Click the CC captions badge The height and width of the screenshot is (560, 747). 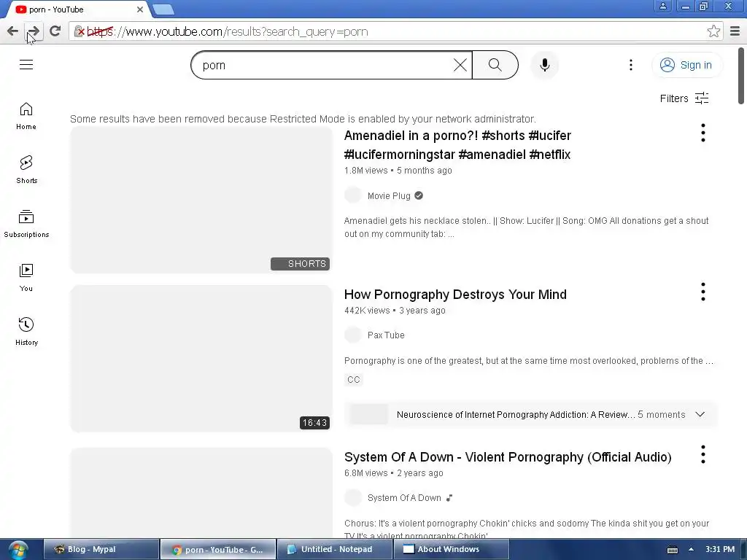(x=354, y=379)
